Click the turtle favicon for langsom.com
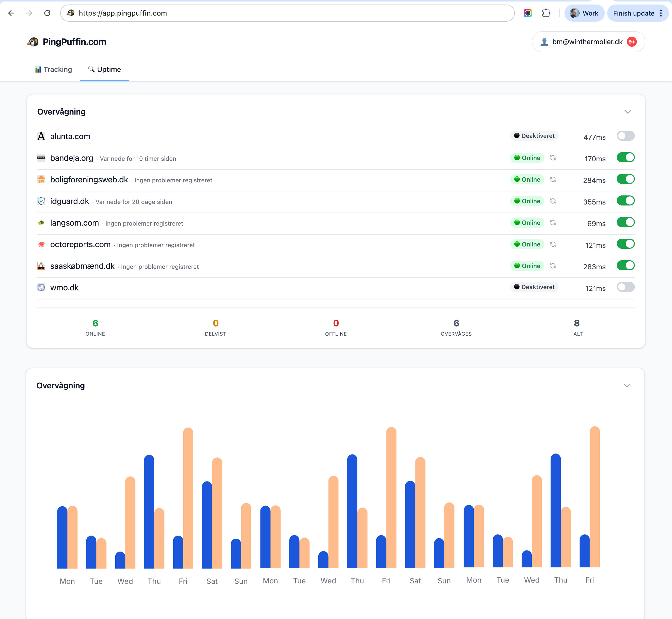The image size is (672, 619). click(41, 222)
